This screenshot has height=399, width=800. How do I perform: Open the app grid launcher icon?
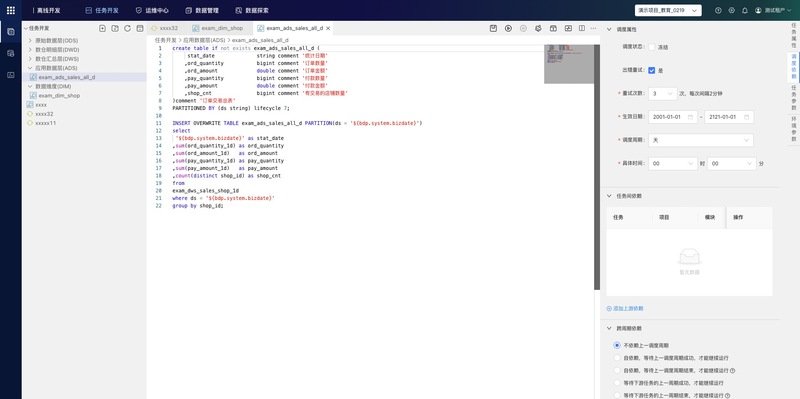coord(11,10)
